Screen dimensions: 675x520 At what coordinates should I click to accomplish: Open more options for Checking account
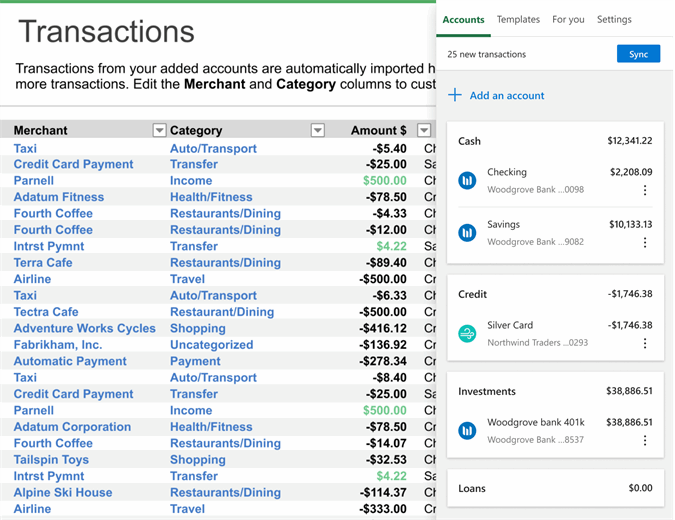point(644,190)
